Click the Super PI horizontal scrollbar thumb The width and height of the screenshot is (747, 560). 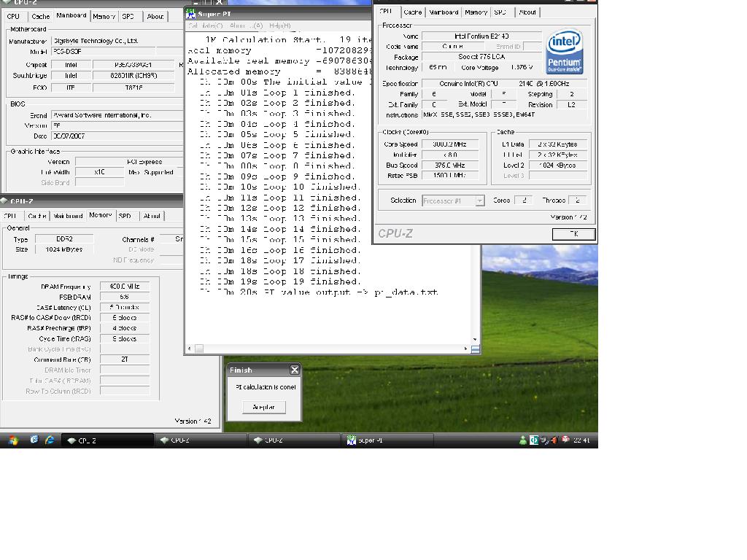[x=199, y=349]
